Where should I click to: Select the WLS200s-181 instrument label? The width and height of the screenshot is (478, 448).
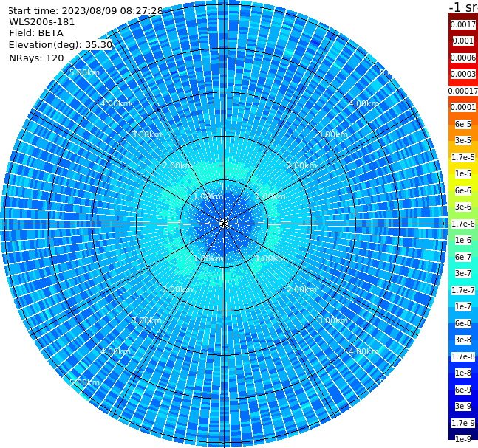coord(42,22)
